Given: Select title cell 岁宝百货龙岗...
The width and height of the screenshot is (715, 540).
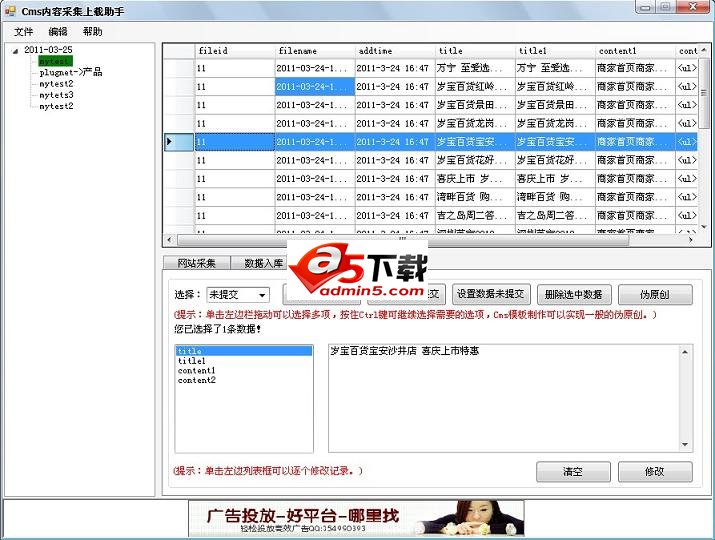Looking at the screenshot, I should click(475, 123).
